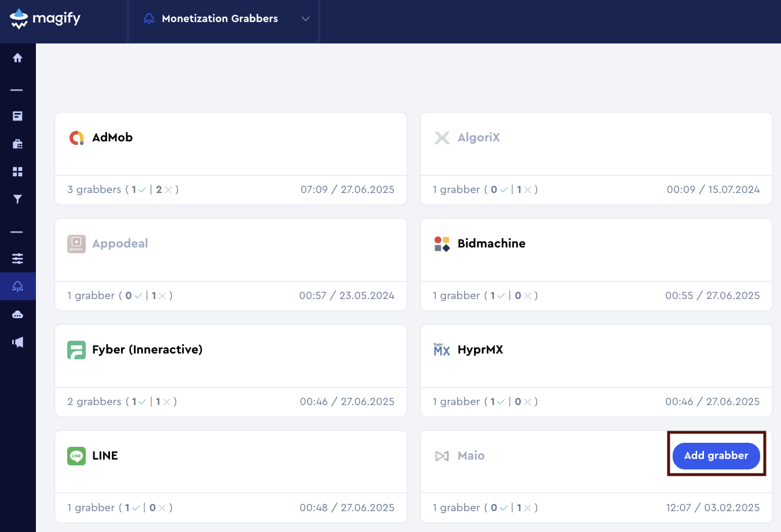
Task: Click the home icon in sidebar
Action: [18, 58]
